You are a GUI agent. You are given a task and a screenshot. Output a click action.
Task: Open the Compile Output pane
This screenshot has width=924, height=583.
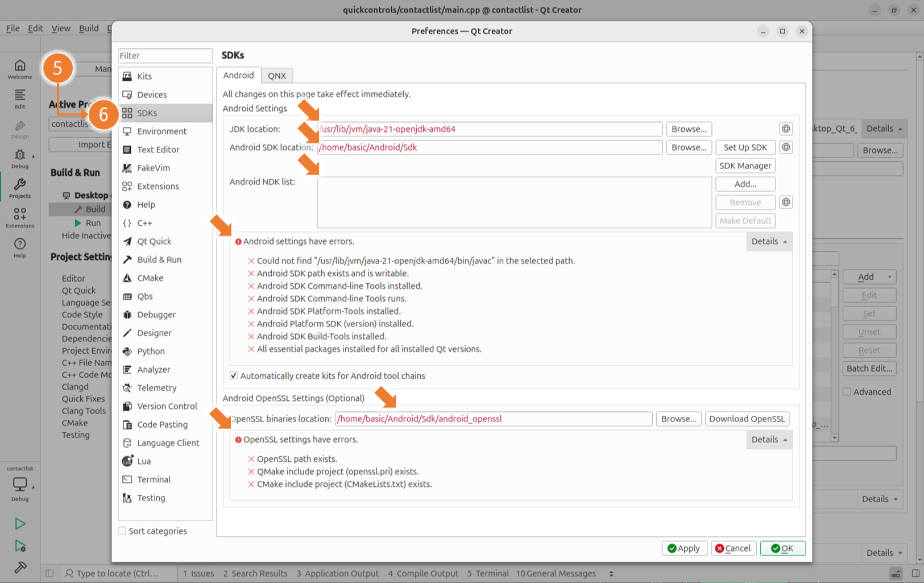coord(423,574)
